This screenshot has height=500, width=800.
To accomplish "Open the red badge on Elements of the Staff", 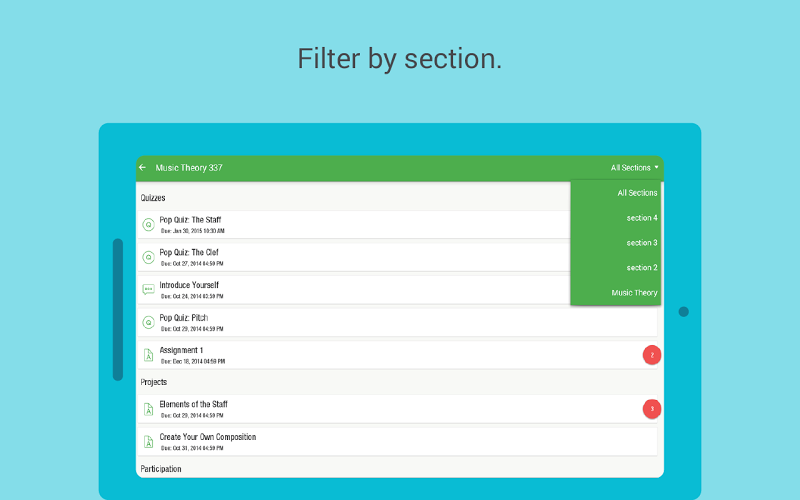I will click(x=652, y=408).
